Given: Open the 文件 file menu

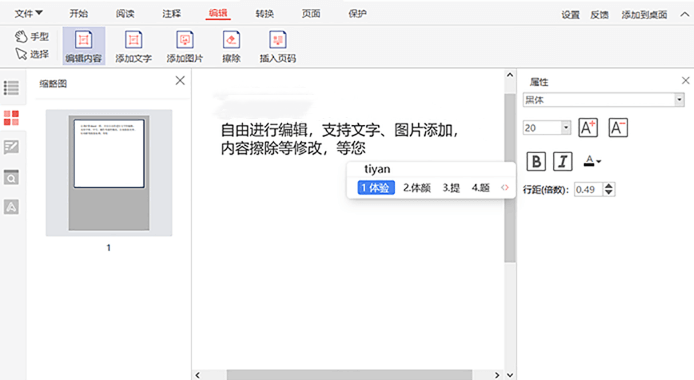Looking at the screenshot, I should click(x=28, y=13).
